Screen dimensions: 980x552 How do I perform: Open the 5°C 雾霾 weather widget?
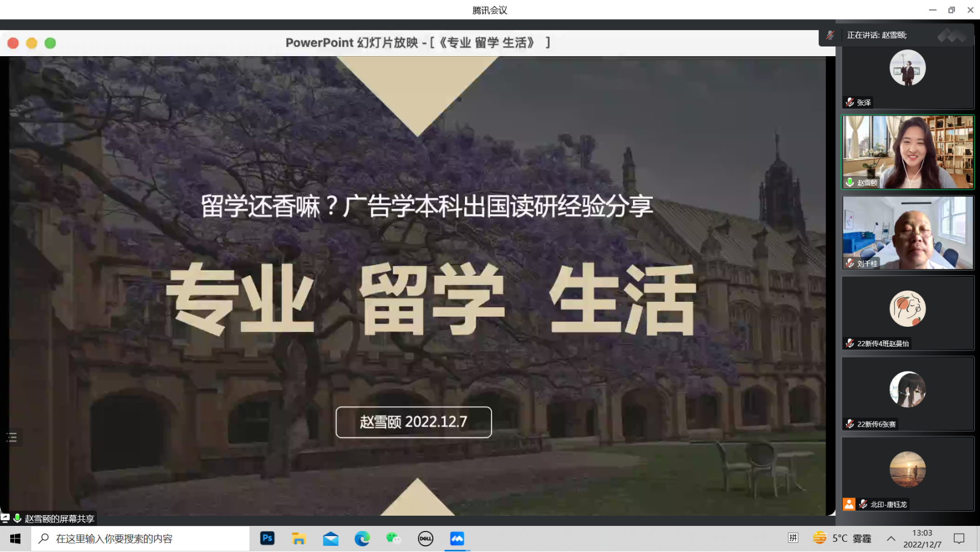842,538
